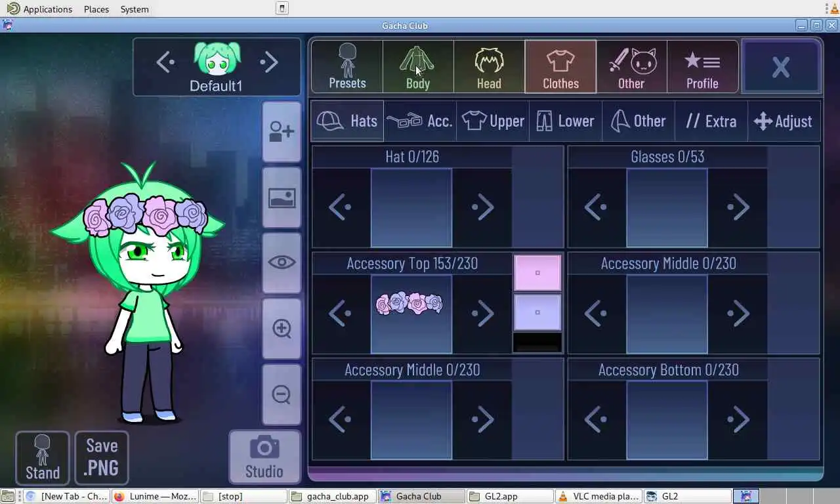Click the empty Accessory Bottom preview box

[667, 420]
